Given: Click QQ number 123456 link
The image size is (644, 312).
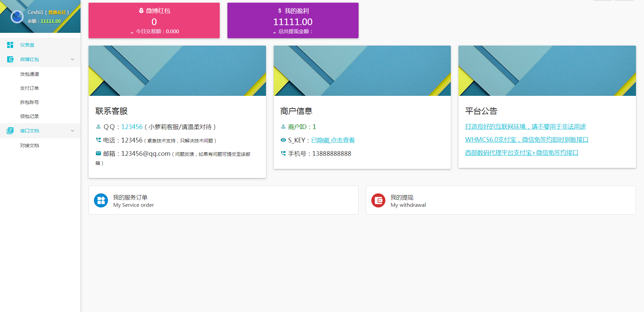Looking at the screenshot, I should pyautogui.click(x=132, y=127).
